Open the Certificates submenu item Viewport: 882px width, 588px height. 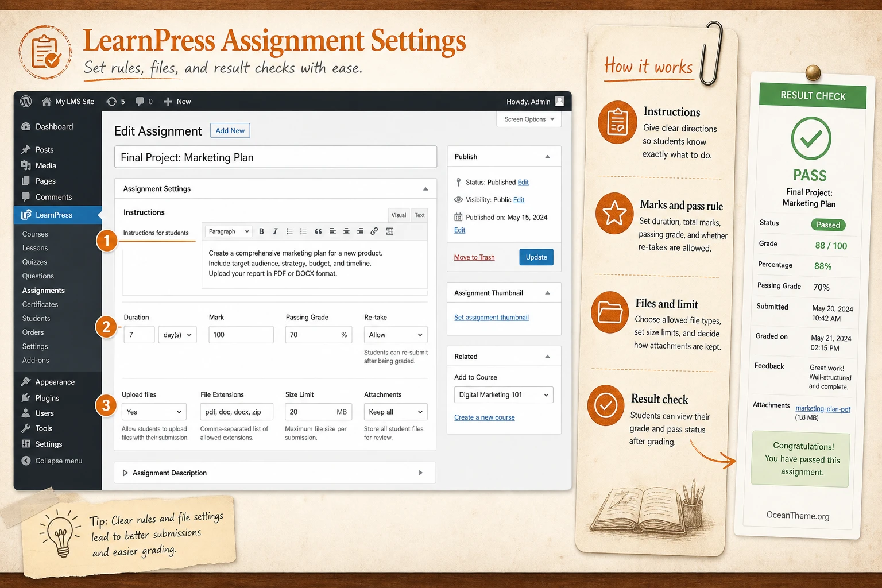tap(40, 304)
